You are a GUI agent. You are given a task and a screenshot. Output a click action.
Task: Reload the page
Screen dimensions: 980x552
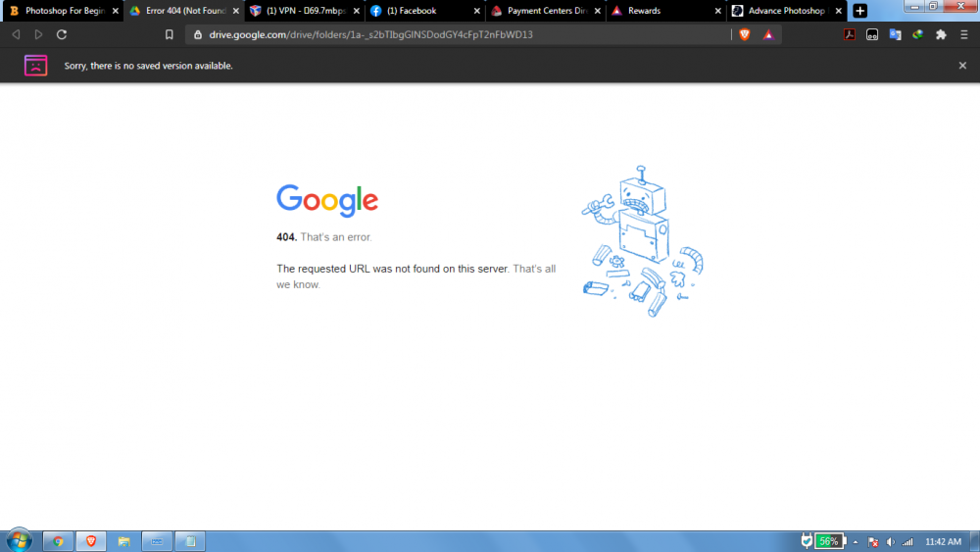62,34
